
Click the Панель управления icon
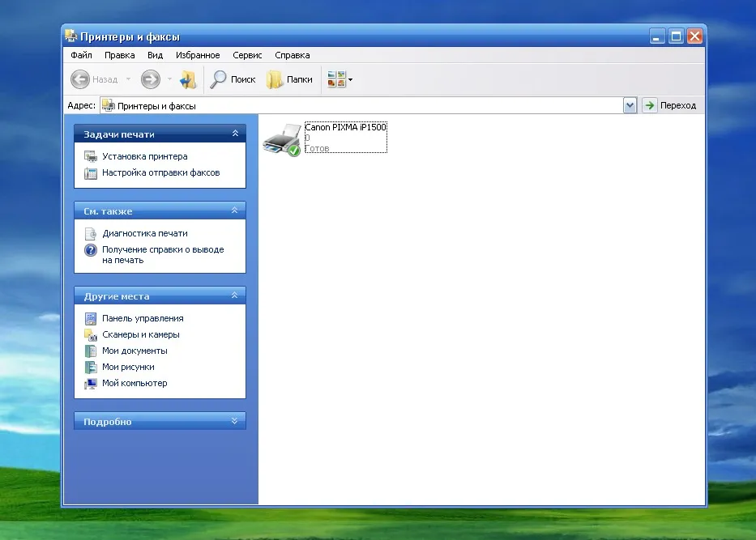coord(90,318)
